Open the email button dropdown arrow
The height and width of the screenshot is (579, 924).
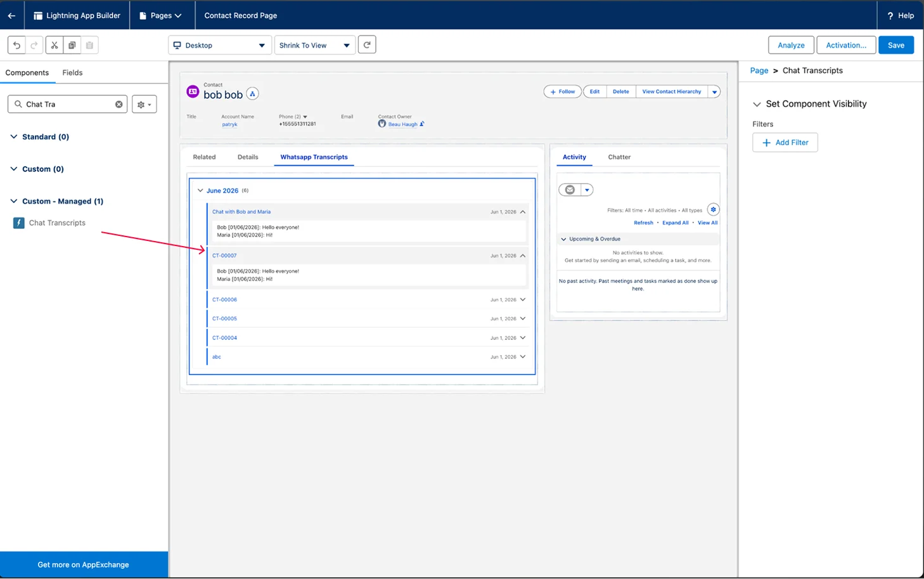[587, 190]
